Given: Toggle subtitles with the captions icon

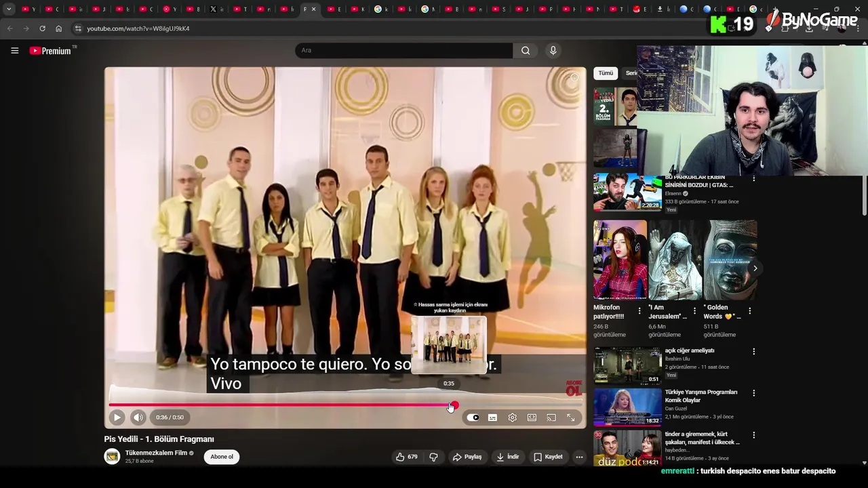Looking at the screenshot, I should coord(492,418).
